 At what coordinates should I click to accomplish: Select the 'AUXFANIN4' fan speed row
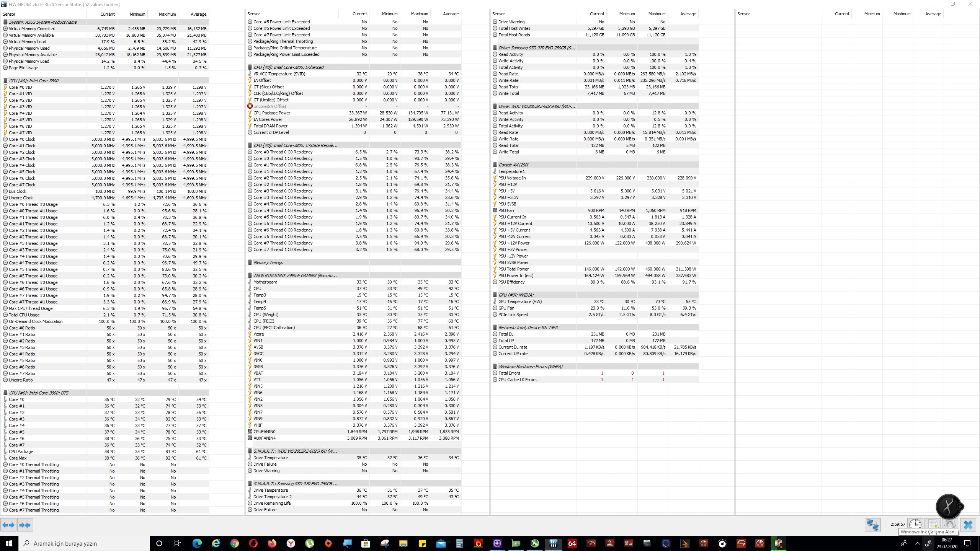353,438
